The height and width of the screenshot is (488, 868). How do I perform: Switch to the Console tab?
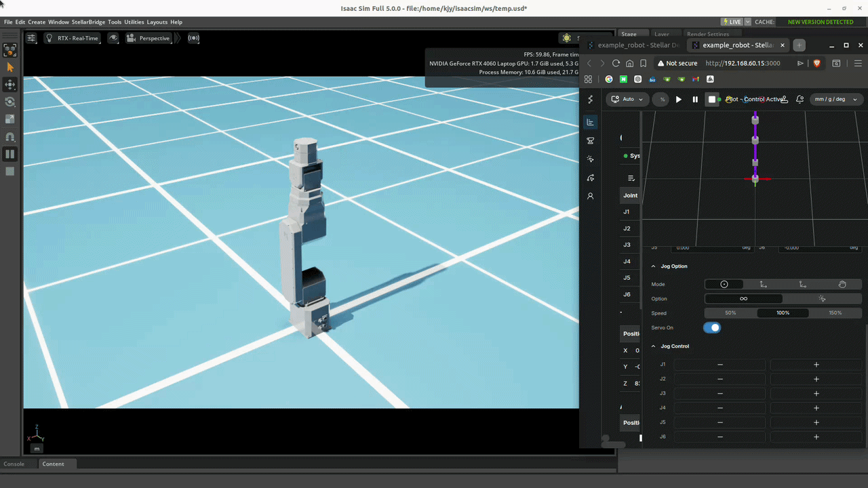[14, 464]
